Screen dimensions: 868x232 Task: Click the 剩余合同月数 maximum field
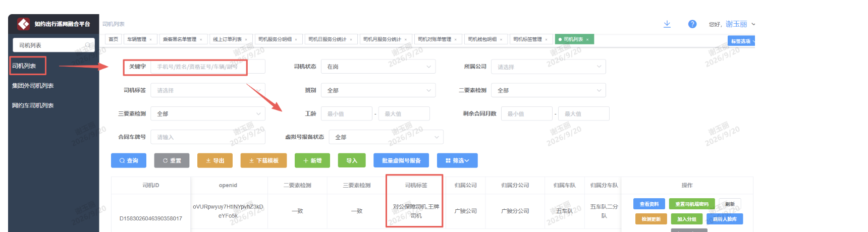584,113
